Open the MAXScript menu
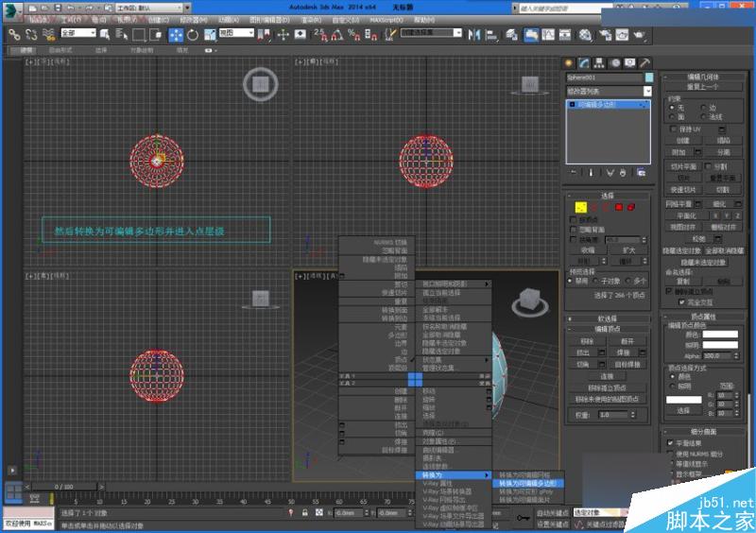The image size is (756, 533). tap(387, 20)
